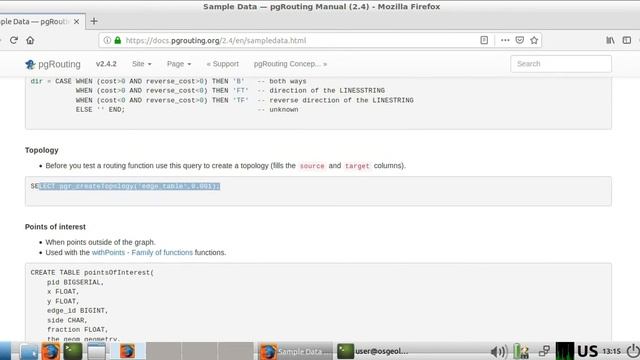Show site information icon in address bar

(x=107, y=40)
